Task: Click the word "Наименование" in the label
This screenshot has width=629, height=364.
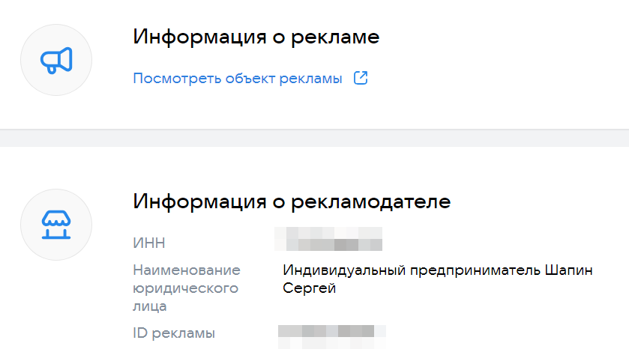Action: tap(187, 270)
